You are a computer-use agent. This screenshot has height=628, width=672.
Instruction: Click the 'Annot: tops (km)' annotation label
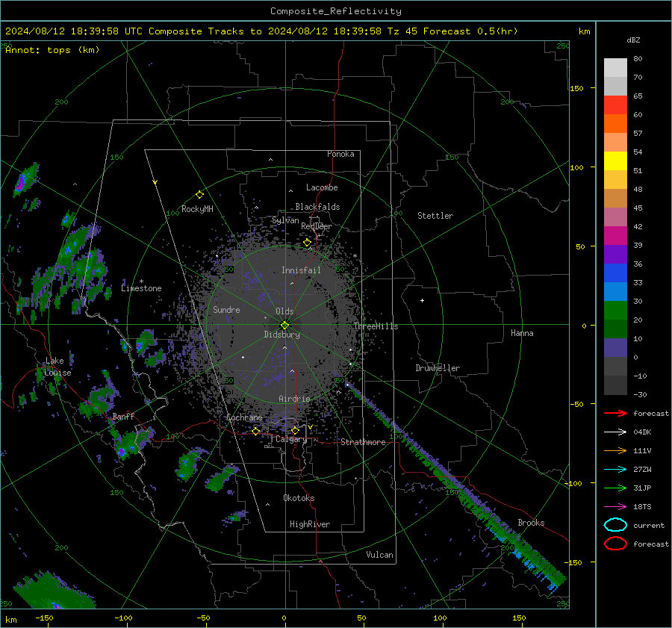point(52,50)
